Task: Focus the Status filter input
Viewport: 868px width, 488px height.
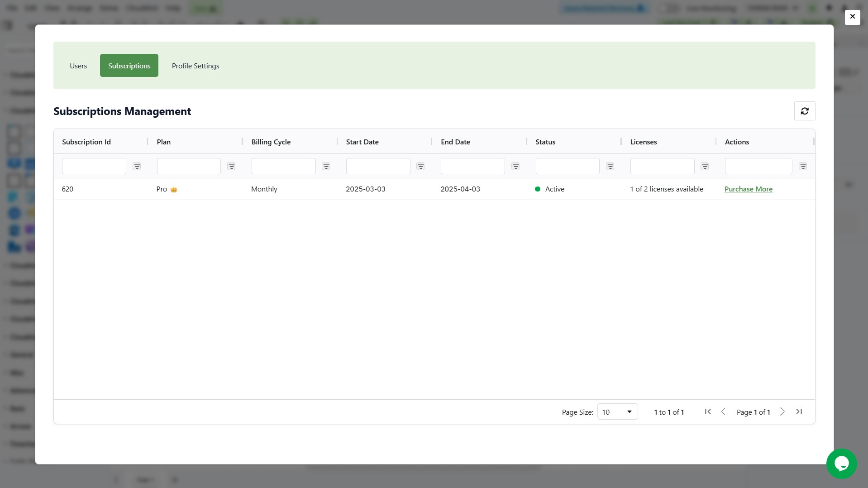Action: tap(568, 166)
